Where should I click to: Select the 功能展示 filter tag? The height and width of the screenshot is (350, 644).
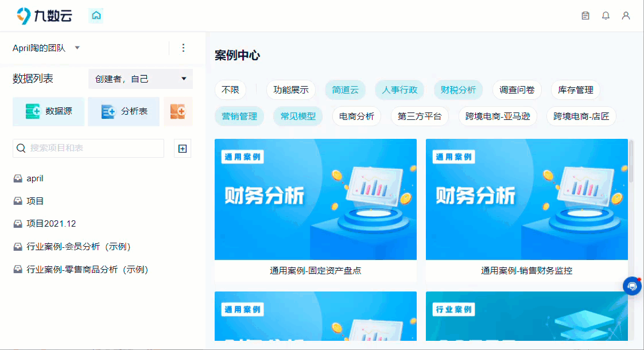coord(291,90)
